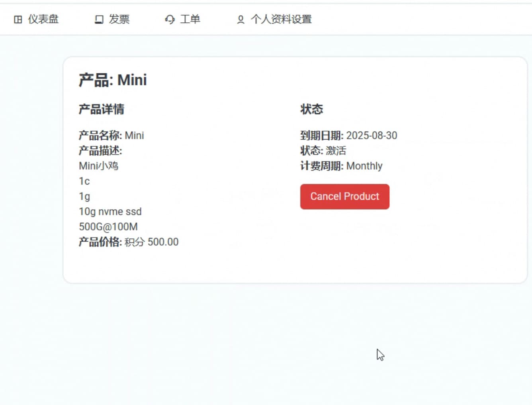The width and height of the screenshot is (532, 405).
Task: Click the 产品详情 section title
Action: pyautogui.click(x=102, y=109)
